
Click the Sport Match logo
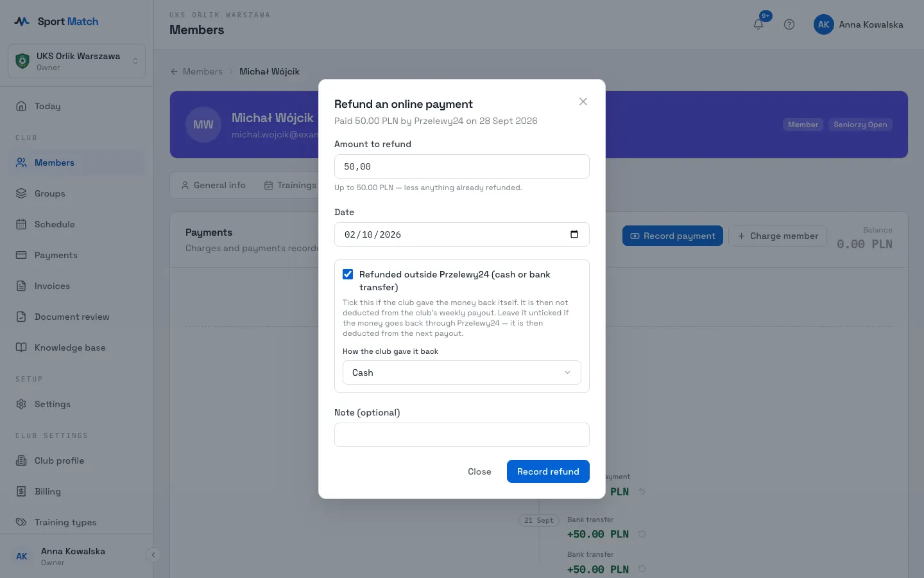[56, 21]
